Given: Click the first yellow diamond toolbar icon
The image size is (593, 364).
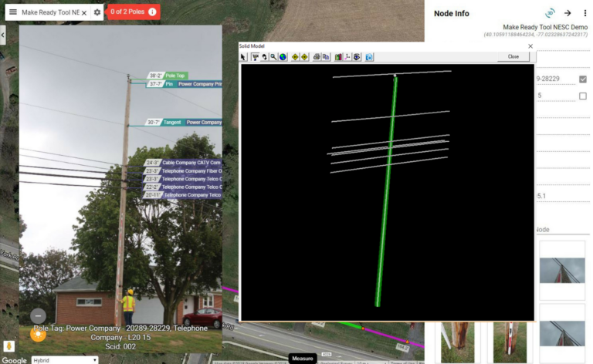Looking at the screenshot, I should coord(296,57).
